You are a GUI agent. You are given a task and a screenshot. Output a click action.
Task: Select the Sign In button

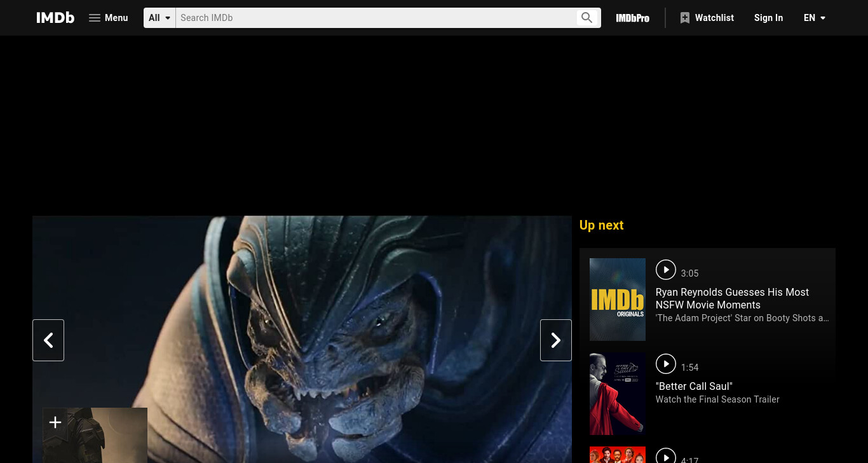point(768,18)
